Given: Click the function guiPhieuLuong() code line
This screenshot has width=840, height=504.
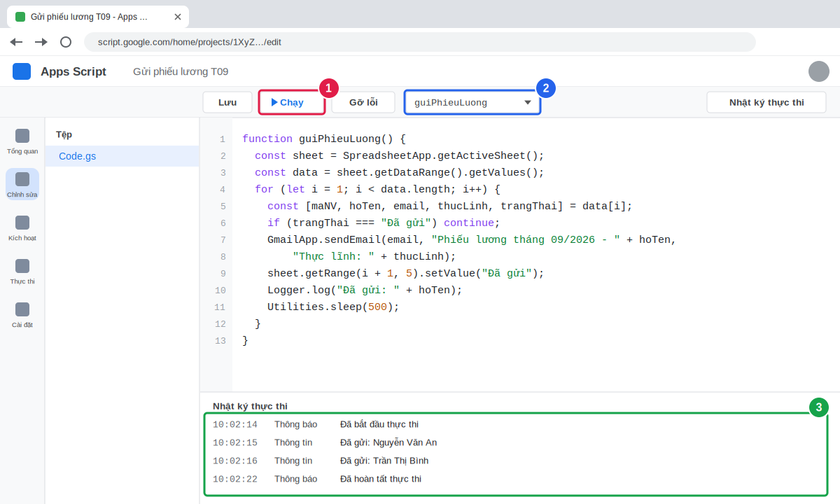Looking at the screenshot, I should coord(324,139).
